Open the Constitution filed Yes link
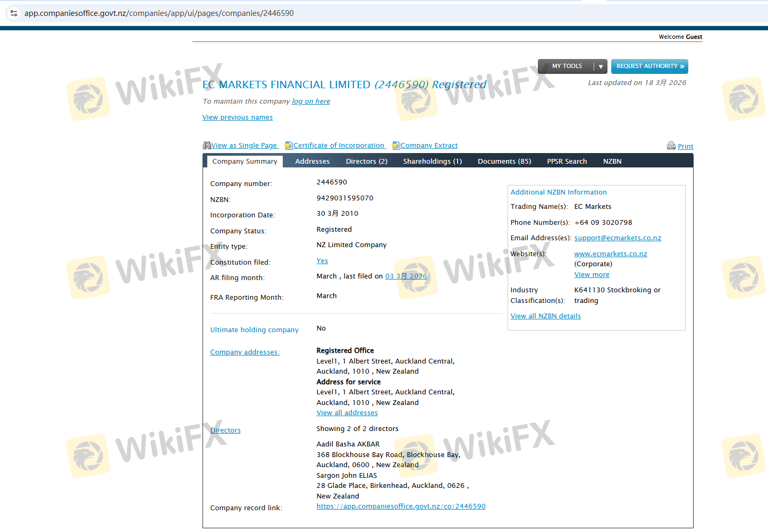The width and height of the screenshot is (768, 532). [322, 261]
